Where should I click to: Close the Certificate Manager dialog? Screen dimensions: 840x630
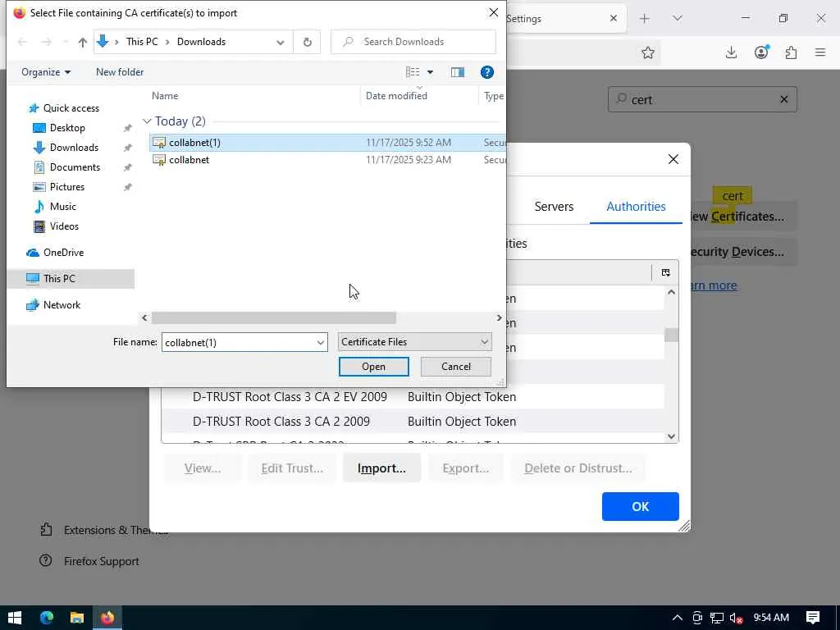tap(673, 159)
